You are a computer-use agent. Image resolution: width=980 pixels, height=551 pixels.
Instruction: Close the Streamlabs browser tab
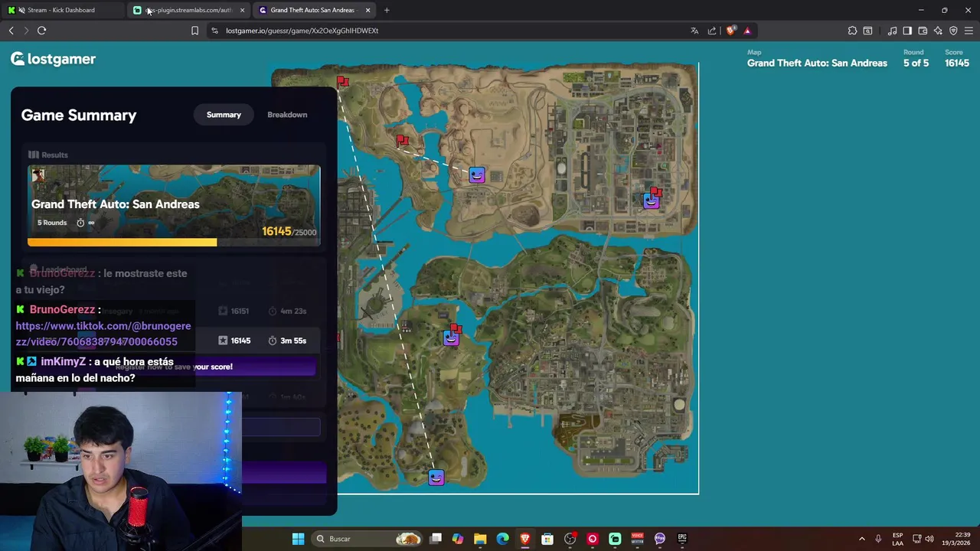click(x=243, y=10)
